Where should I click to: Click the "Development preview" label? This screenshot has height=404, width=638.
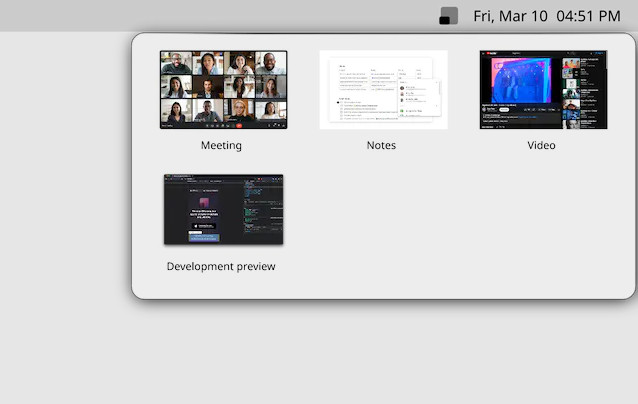tap(221, 266)
